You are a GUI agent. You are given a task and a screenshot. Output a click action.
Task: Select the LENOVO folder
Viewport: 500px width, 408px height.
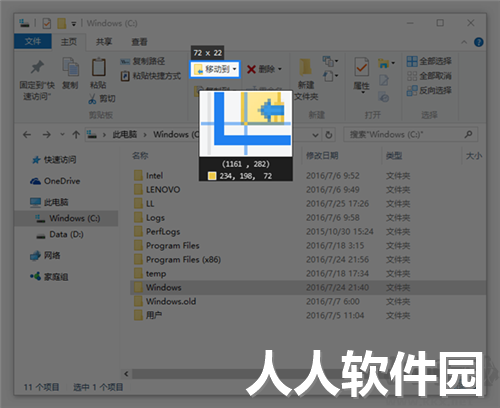[163, 190]
